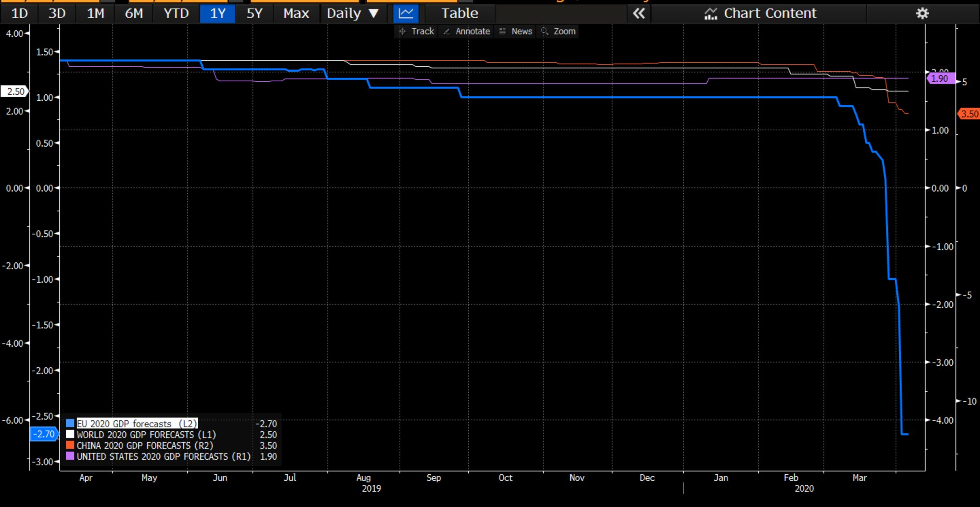980x507 pixels.
Task: Switch chart to 5Y range
Action: (x=255, y=13)
